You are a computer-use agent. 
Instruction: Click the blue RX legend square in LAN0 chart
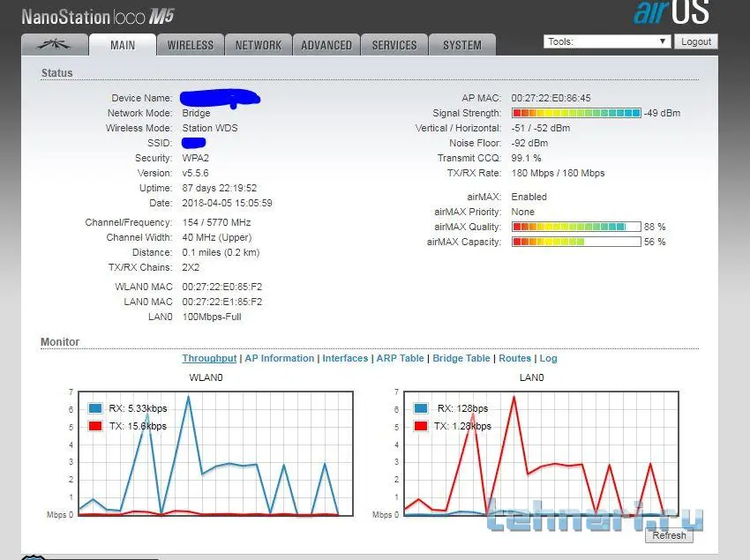point(421,408)
